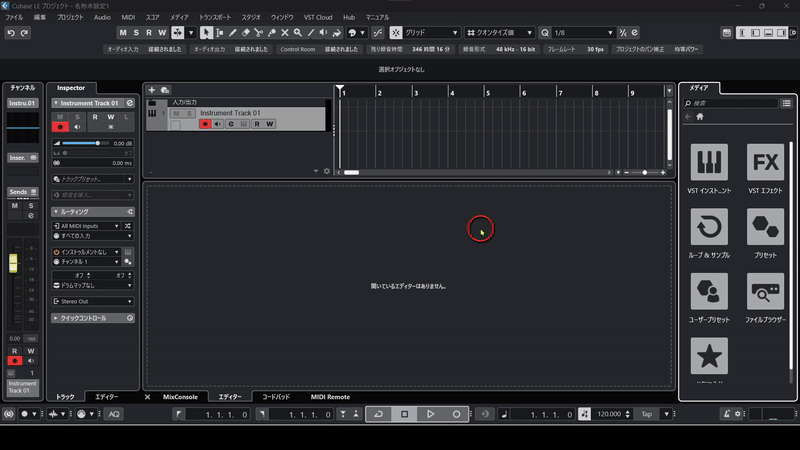Switch to MixConsole lower zone tab
800x450 pixels.
pos(180,397)
